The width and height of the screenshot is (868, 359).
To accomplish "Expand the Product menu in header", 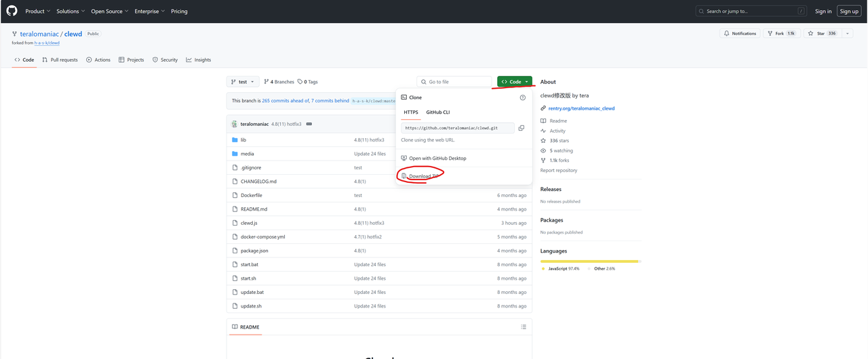I will coord(37,11).
